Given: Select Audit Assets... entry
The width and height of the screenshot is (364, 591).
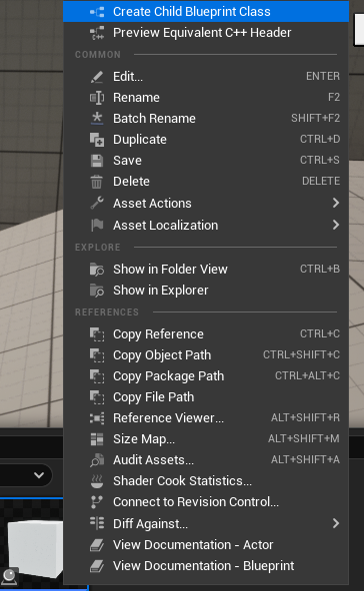Looking at the screenshot, I should tap(206, 460).
